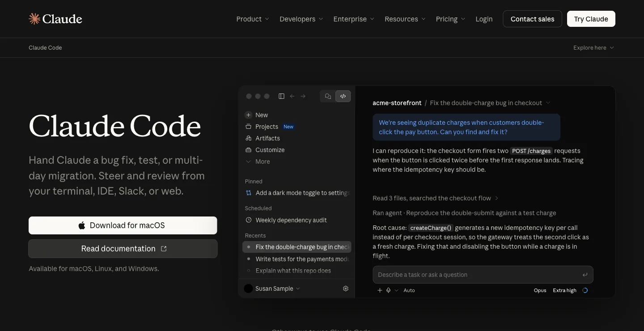
Task: Click the Susan Sample avatar circle
Action: (x=248, y=289)
